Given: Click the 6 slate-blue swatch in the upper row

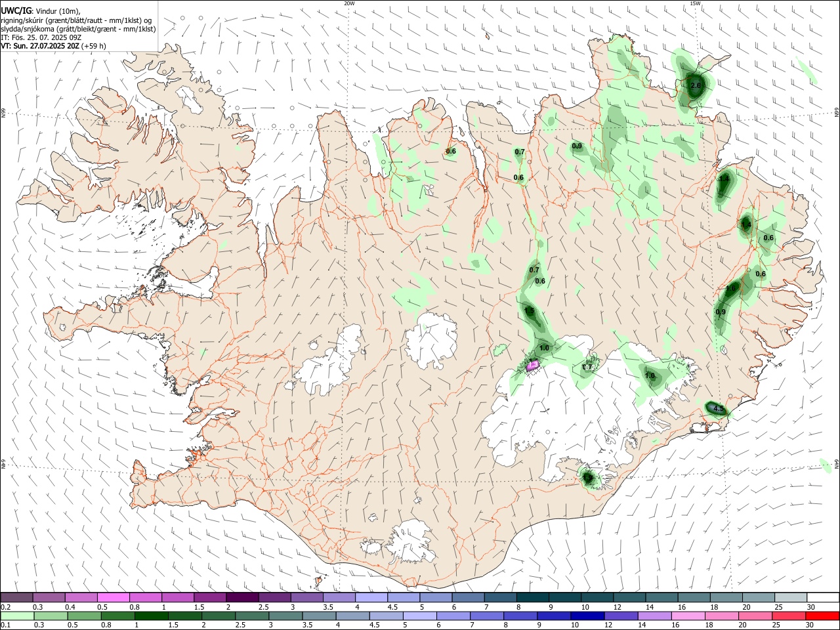Looking at the screenshot, I should pos(468,598).
